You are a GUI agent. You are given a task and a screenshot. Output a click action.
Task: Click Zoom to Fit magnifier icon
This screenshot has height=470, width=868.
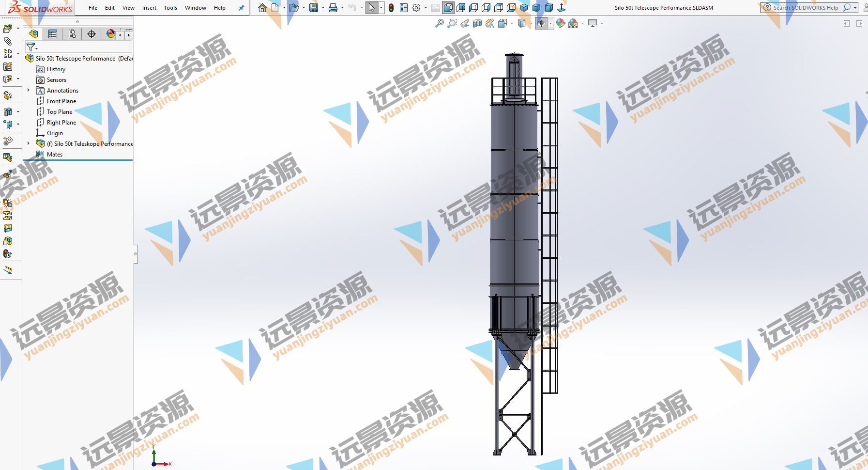coord(440,23)
